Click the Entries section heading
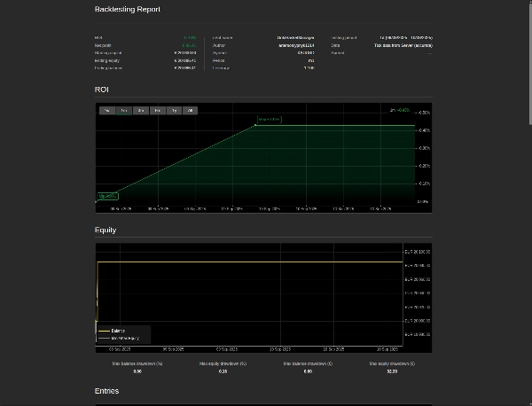The width and height of the screenshot is (532, 406). [x=107, y=391]
